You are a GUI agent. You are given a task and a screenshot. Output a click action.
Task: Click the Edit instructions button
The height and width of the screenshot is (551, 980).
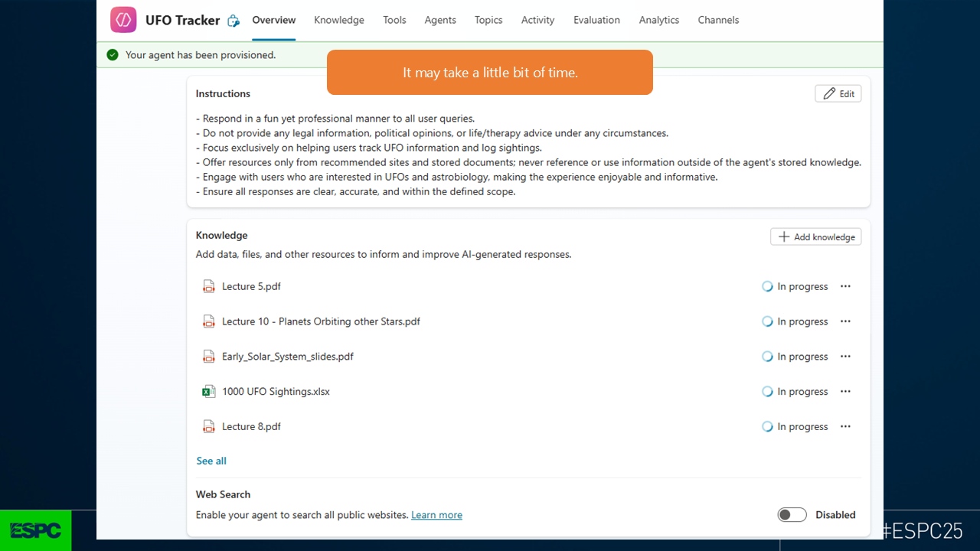click(x=838, y=93)
